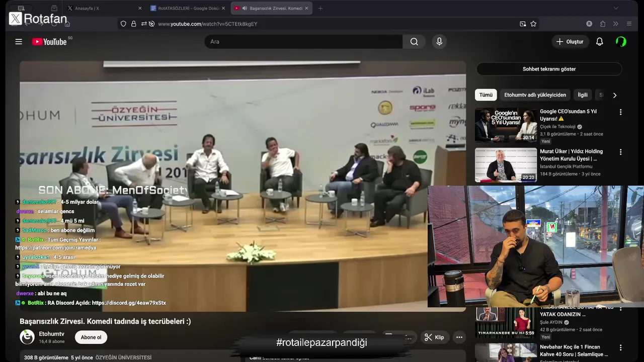644x362 pixels.
Task: Open the İstanbul Gençlik Platformu channel
Action: point(566,166)
